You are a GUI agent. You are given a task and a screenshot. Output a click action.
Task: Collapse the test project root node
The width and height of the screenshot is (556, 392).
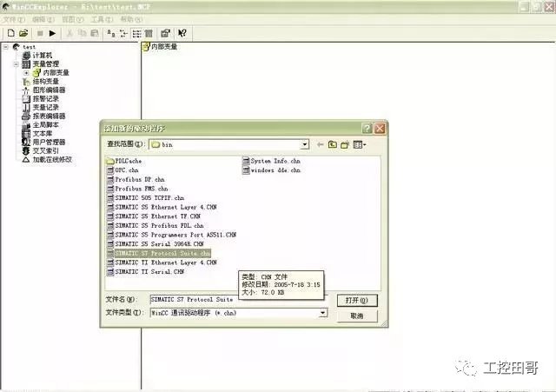[6, 47]
